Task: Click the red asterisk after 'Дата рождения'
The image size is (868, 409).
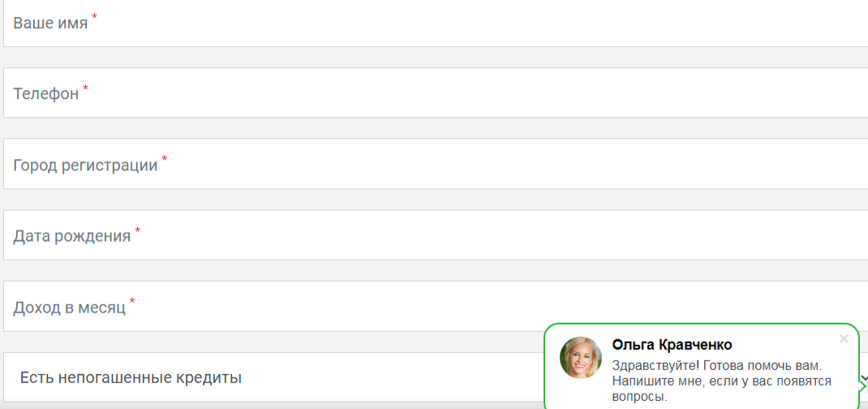Action: point(137,230)
